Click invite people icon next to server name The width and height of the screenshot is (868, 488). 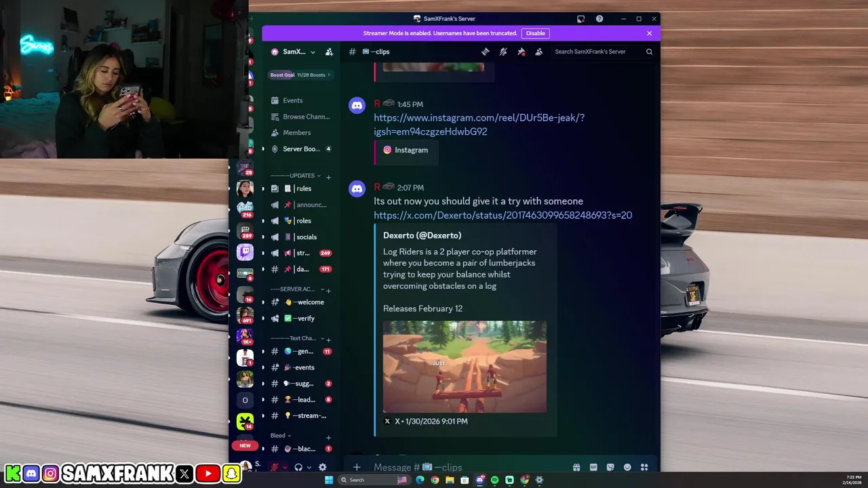pyautogui.click(x=329, y=52)
